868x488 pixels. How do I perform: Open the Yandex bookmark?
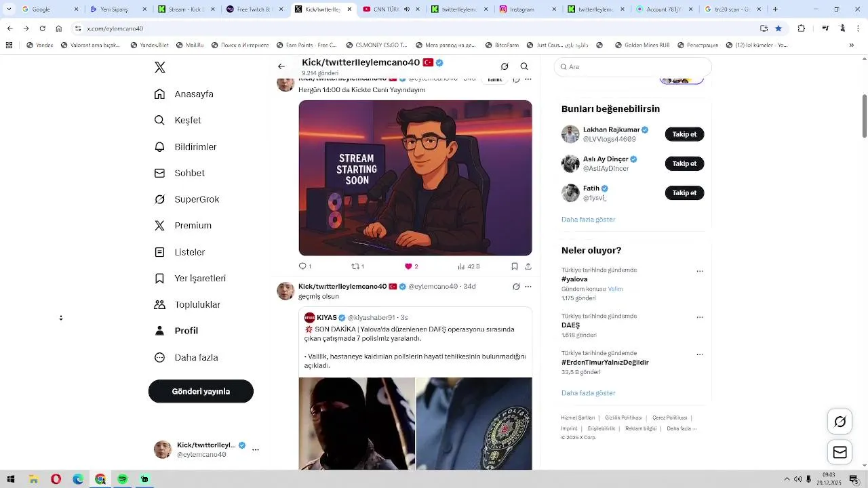coord(40,45)
